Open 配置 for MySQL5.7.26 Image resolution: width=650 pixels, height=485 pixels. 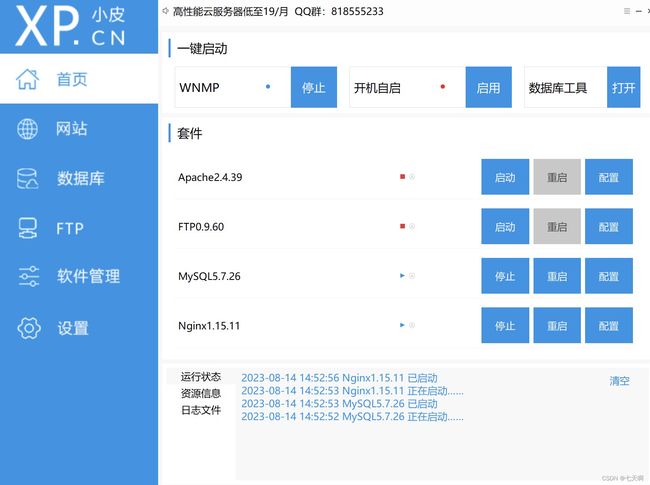coord(608,276)
